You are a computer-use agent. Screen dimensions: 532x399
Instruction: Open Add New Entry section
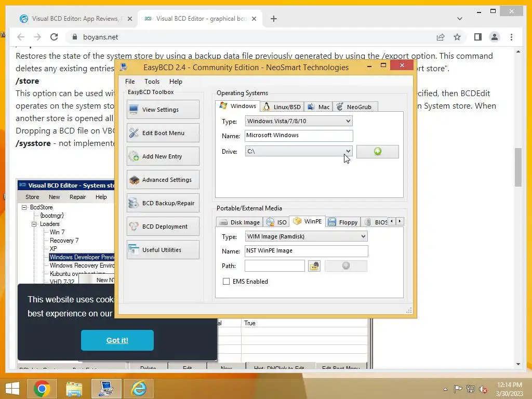click(x=163, y=156)
